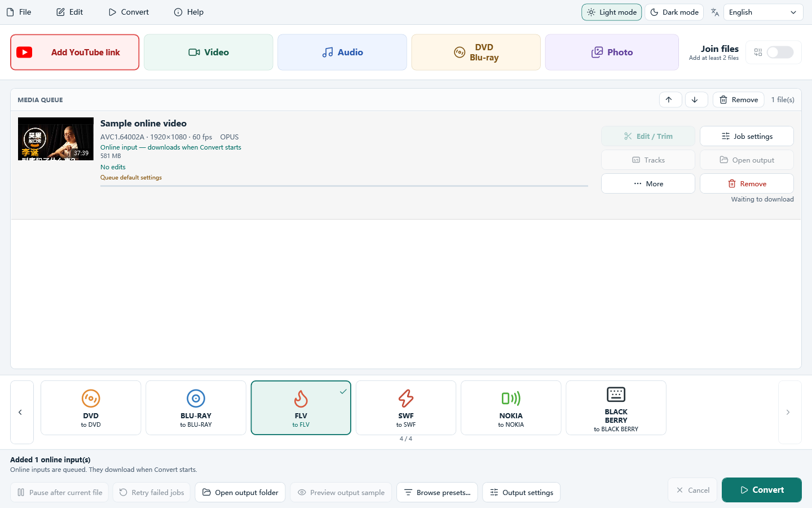Open the Convert menu

[129, 12]
